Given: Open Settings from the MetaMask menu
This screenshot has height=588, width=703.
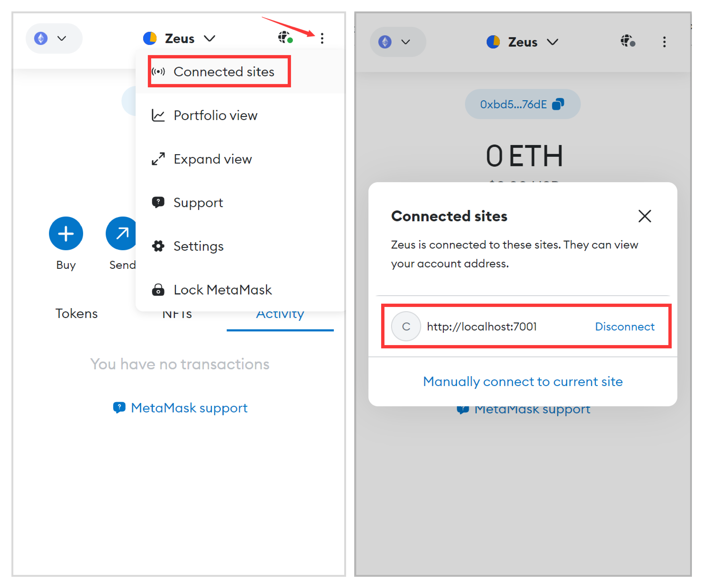Looking at the screenshot, I should (198, 246).
